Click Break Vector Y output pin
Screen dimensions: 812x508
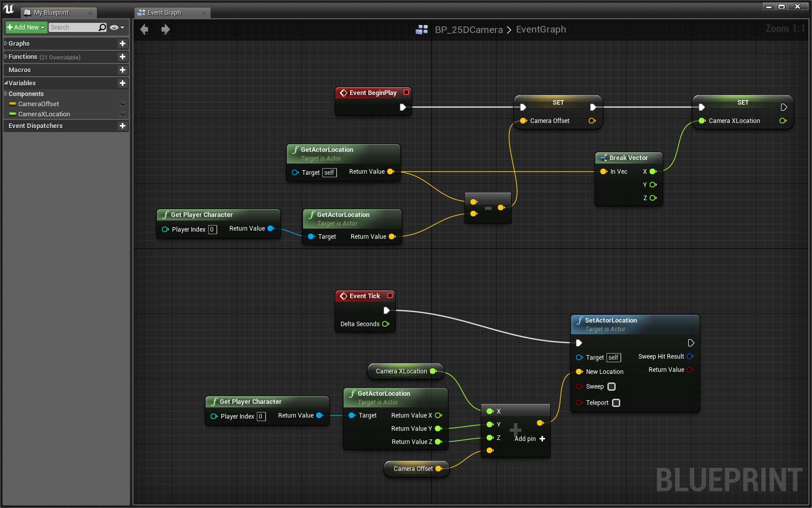[x=653, y=185]
